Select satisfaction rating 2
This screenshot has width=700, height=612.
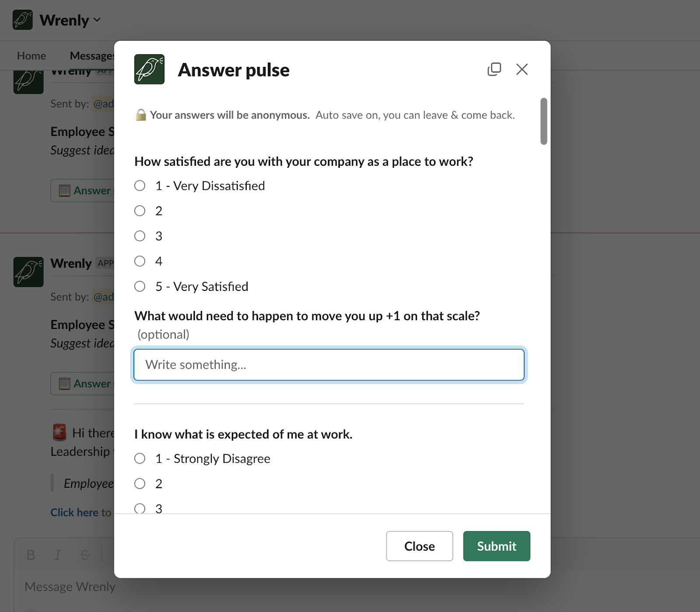click(x=140, y=211)
